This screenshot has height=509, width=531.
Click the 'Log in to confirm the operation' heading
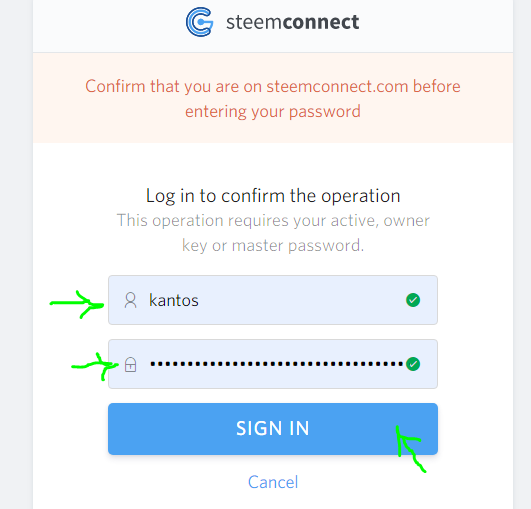tap(273, 196)
